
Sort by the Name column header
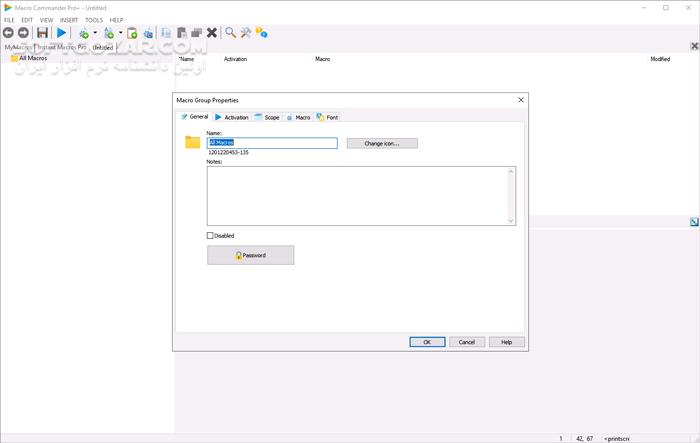coord(186,59)
